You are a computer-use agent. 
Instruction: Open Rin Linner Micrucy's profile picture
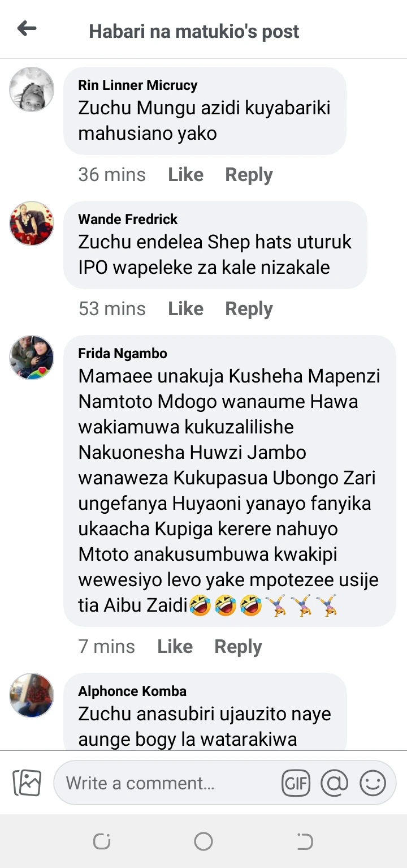(x=32, y=89)
